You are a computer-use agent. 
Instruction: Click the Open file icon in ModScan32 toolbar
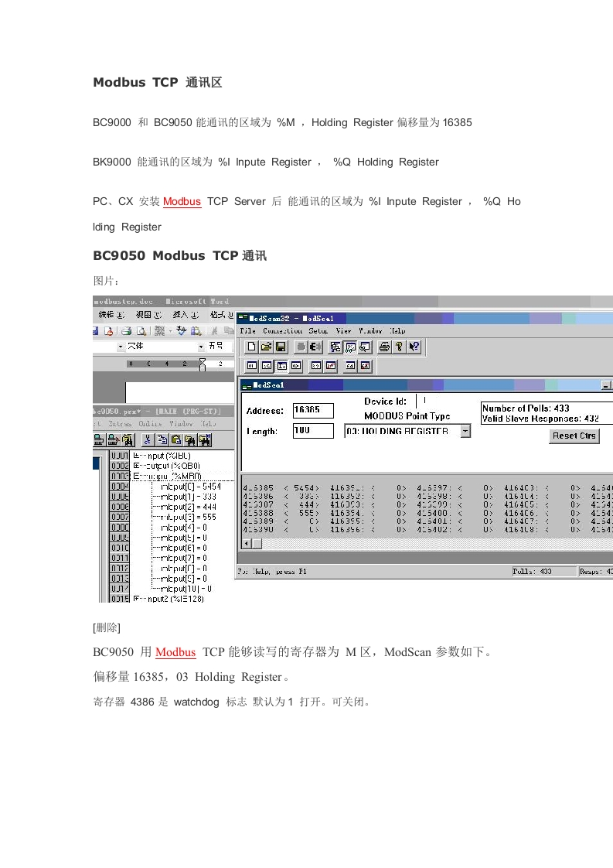[266, 347]
